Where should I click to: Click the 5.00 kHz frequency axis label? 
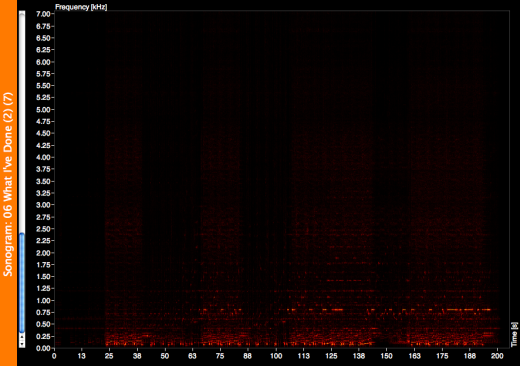point(43,110)
